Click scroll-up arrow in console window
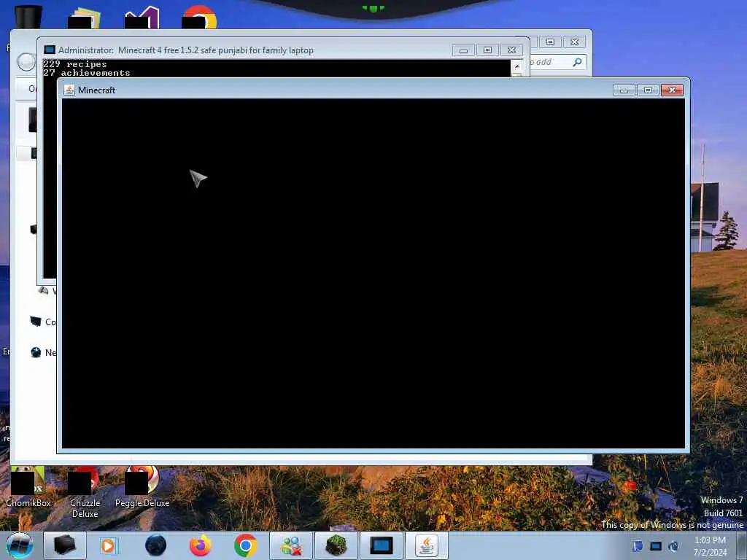 pyautogui.click(x=517, y=66)
